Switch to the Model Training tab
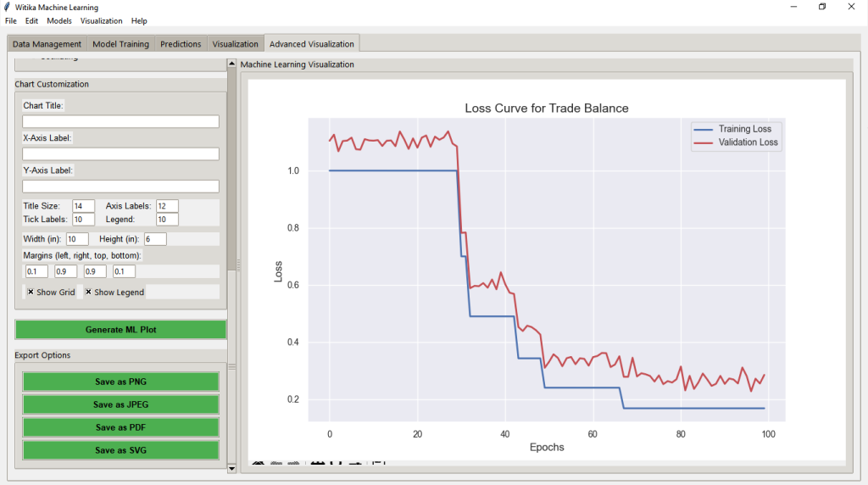The width and height of the screenshot is (868, 485). (x=120, y=44)
